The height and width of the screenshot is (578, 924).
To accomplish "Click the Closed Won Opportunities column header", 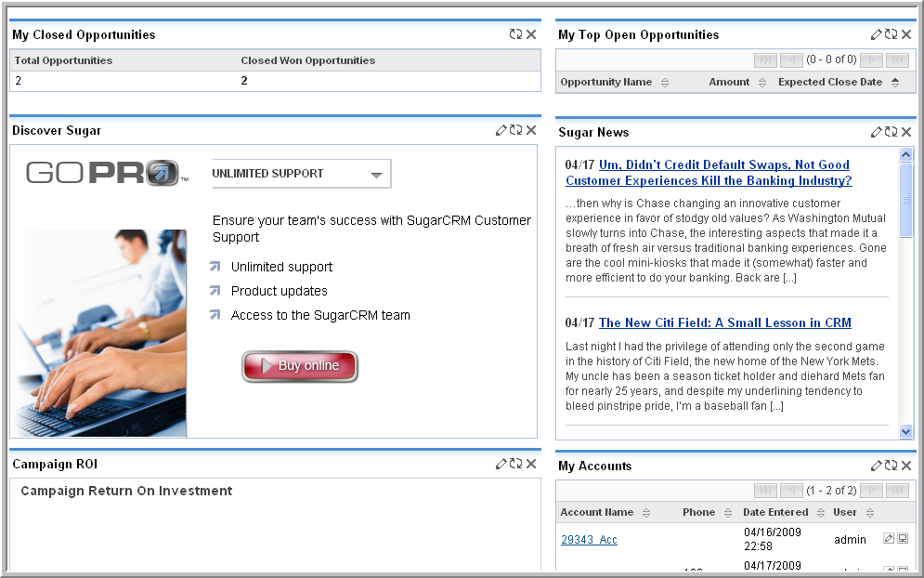I will 307,60.
